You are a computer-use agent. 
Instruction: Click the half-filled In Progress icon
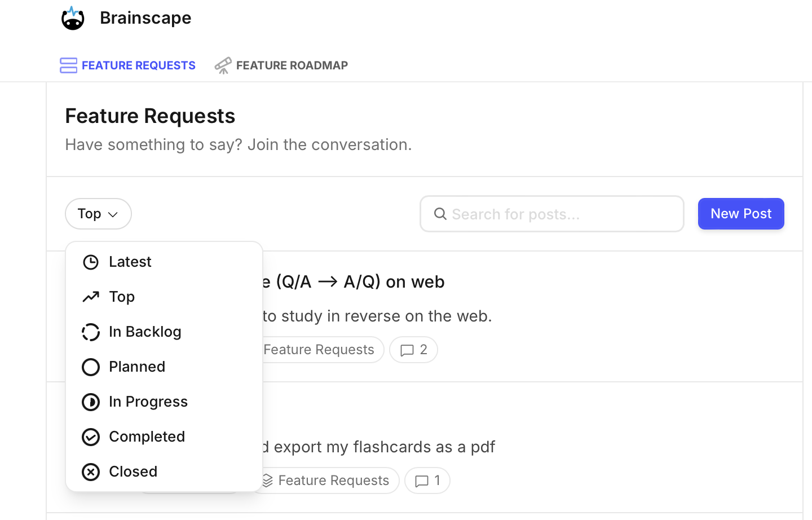(91, 402)
